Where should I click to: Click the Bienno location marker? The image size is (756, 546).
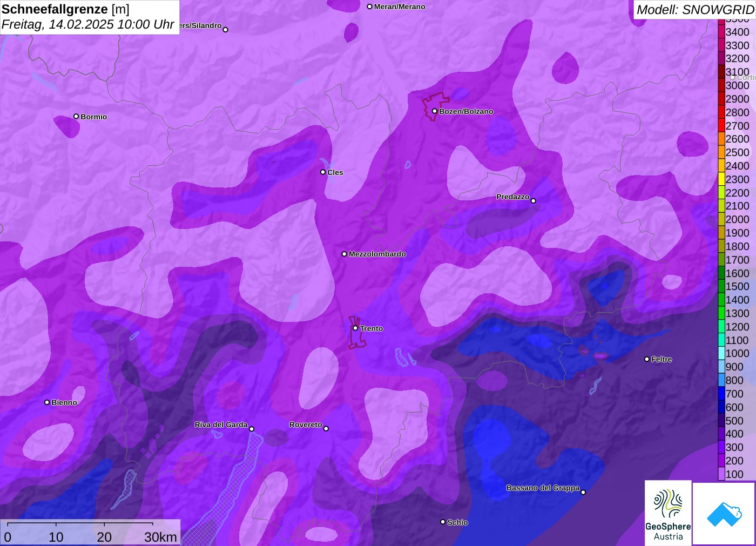47,402
